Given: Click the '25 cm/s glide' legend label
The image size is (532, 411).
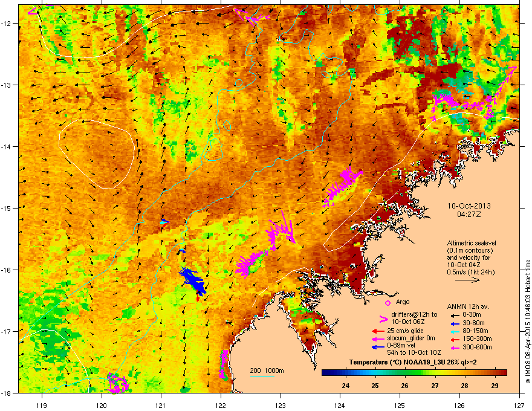Looking at the screenshot, I should tap(405, 331).
